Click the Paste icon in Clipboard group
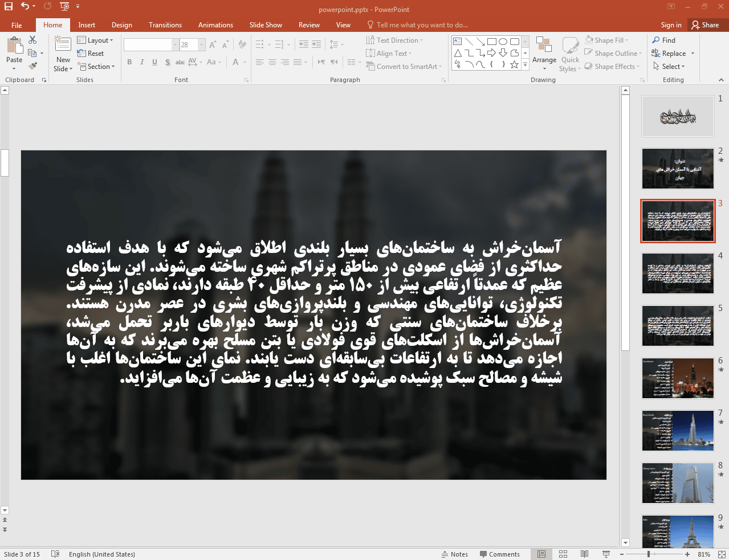Image resolution: width=729 pixels, height=560 pixels. [x=14, y=46]
